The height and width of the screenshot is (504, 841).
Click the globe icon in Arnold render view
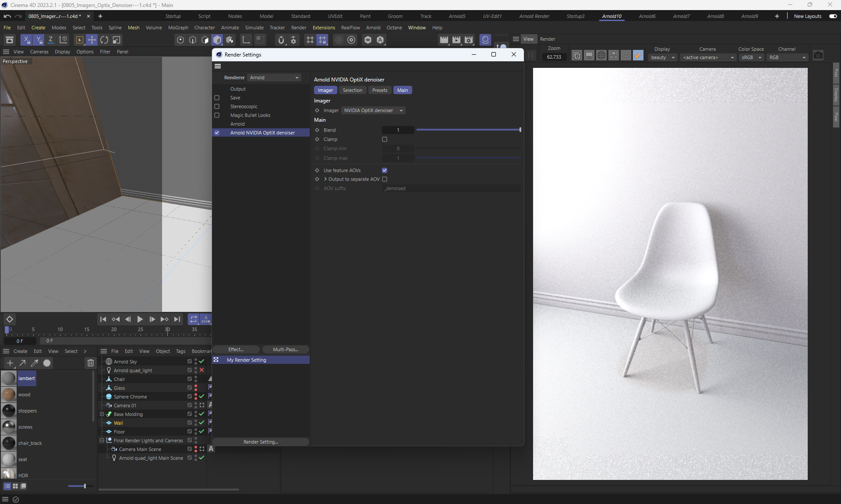click(x=601, y=56)
